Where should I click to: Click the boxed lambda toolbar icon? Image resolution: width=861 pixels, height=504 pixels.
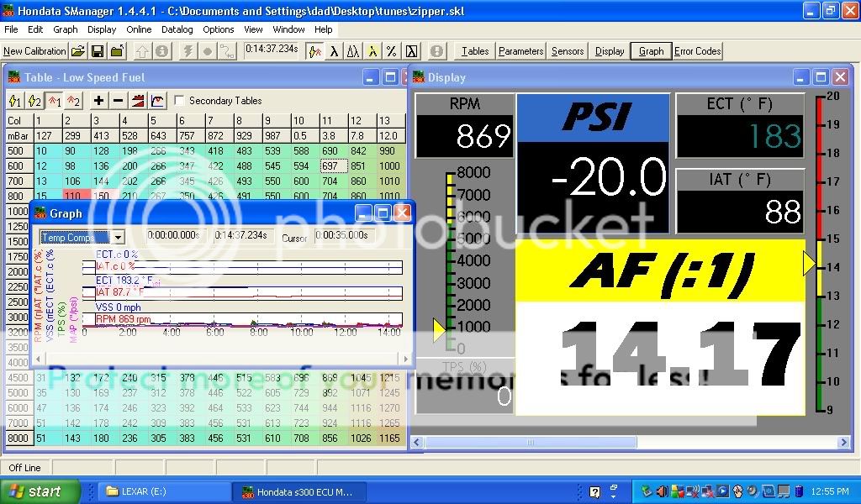[411, 51]
